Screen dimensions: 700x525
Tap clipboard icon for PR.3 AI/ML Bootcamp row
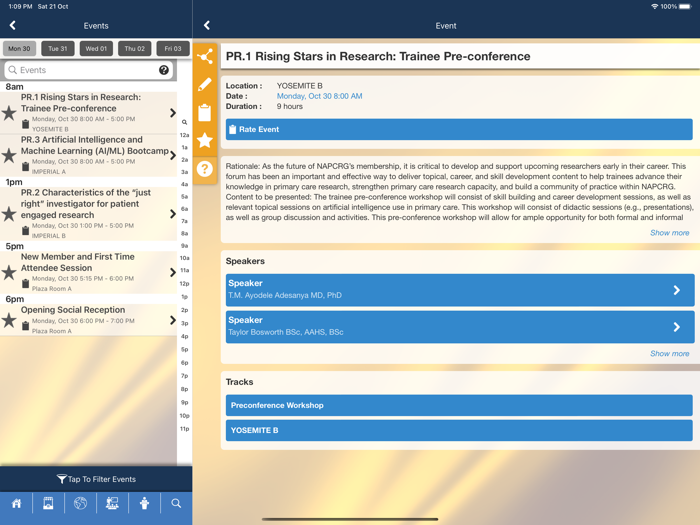(25, 167)
